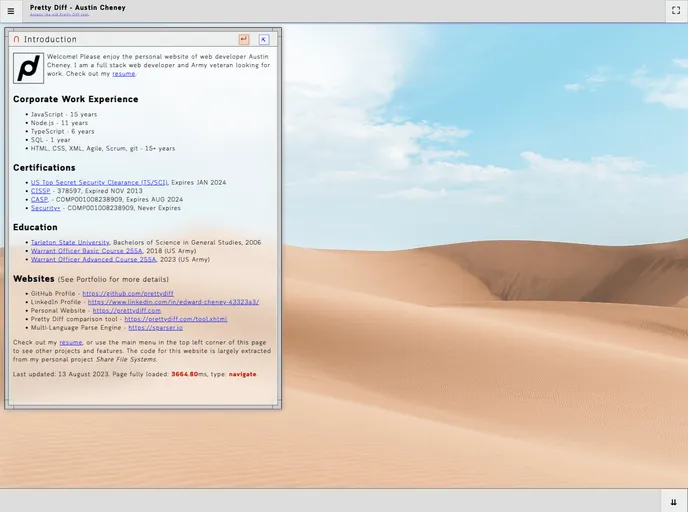Click the minimize-all double arrow icon

pos(674,502)
